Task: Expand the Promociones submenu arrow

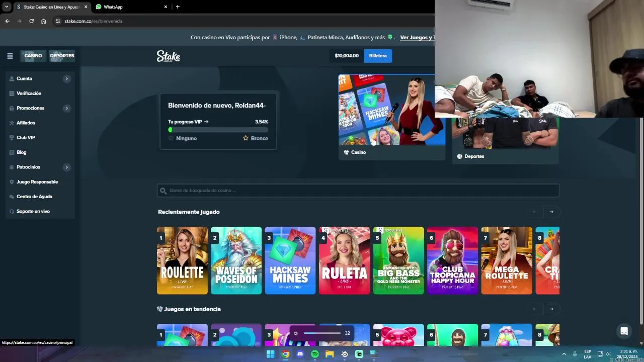Action: [66, 108]
